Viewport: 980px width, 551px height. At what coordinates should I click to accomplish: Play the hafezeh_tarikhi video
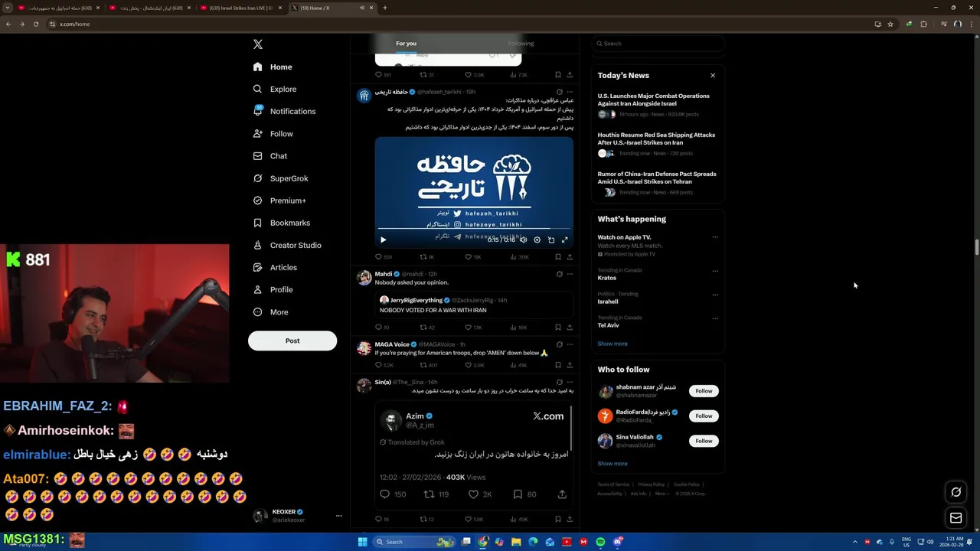pyautogui.click(x=384, y=240)
